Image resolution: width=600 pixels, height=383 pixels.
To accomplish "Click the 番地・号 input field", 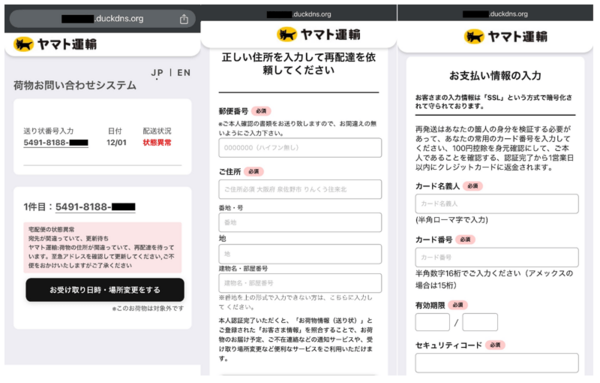I will point(300,222).
